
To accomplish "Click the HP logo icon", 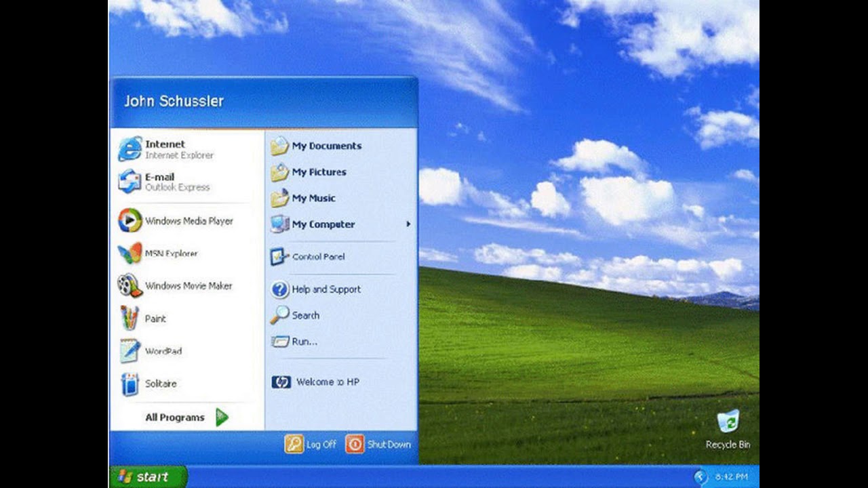I will 281,382.
